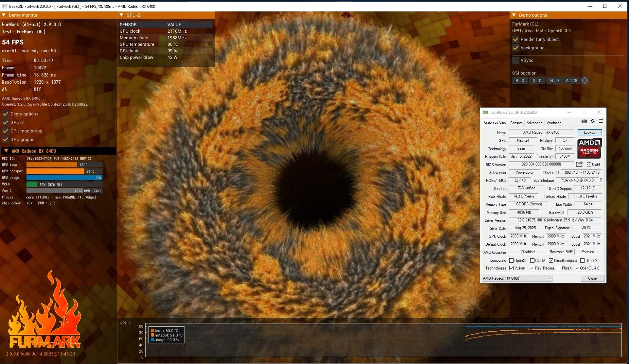This screenshot has width=629, height=364.
Task: Click the 54 FPS readout
Action: tap(13, 42)
